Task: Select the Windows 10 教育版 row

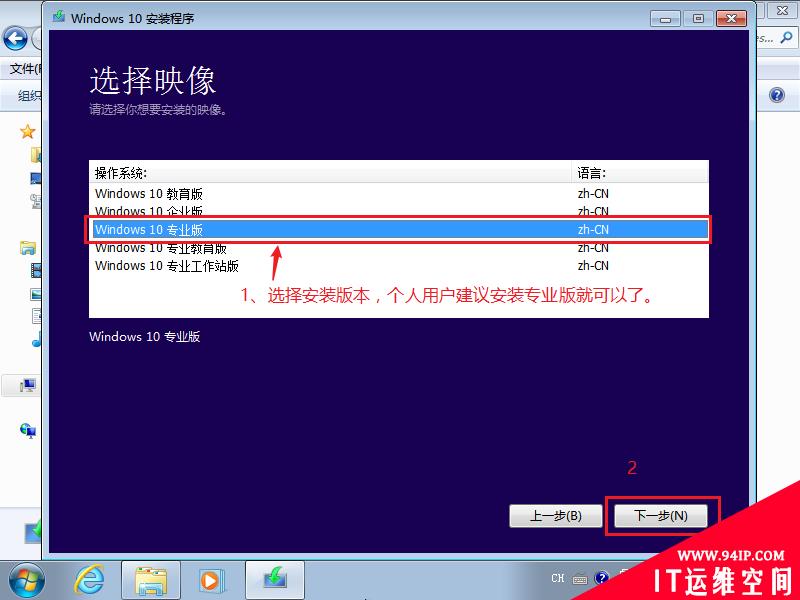Action: coord(398,194)
